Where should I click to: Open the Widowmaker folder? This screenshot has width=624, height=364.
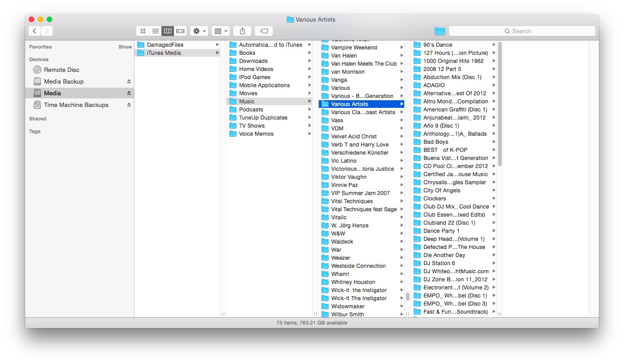(x=361, y=306)
